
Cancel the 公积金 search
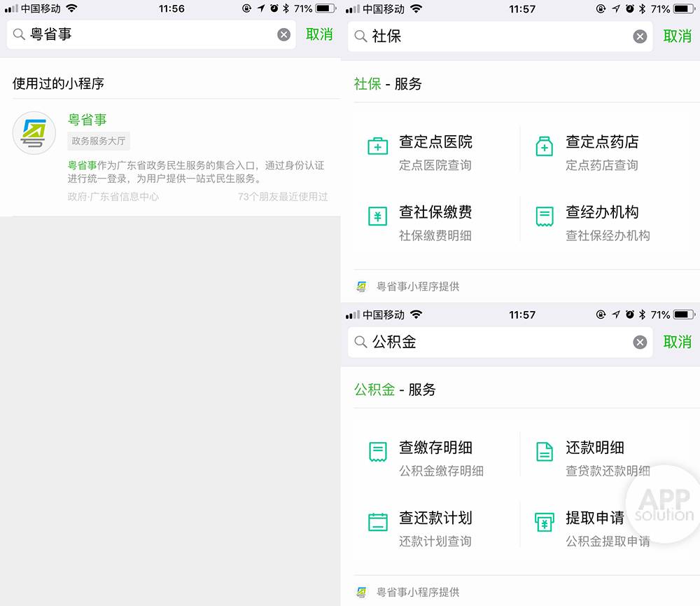677,342
